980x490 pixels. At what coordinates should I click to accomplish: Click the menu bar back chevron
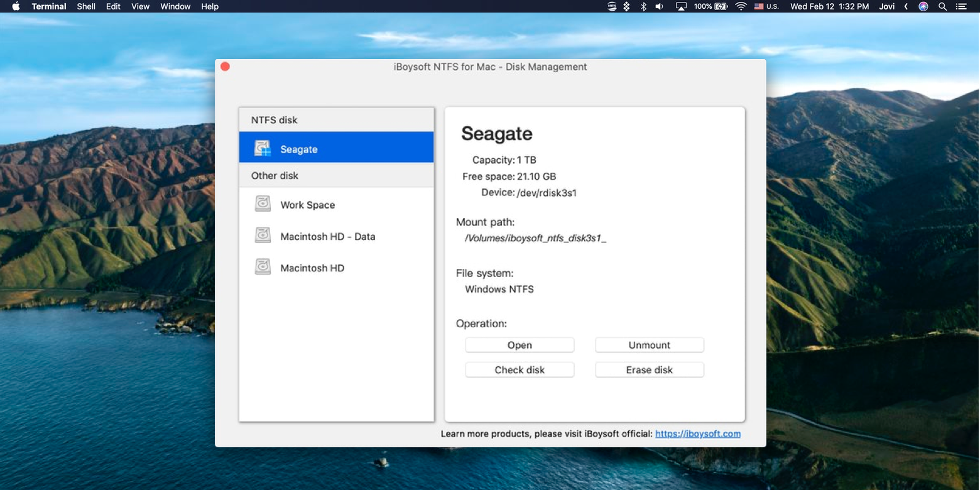(x=906, y=6)
